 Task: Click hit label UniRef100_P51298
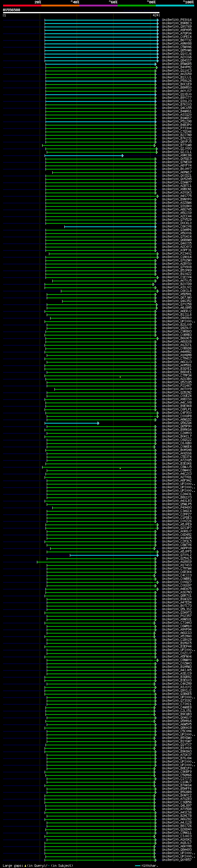tap(177, 122)
